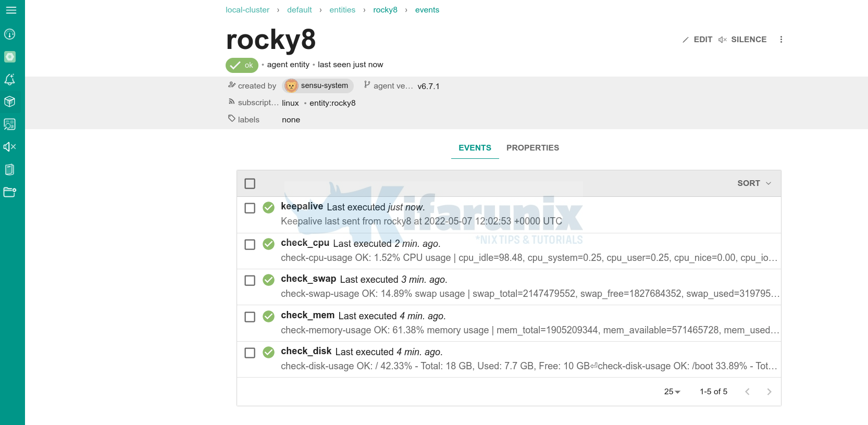Click the muted speaker icon beside SILENCE
The image size is (868, 425).
723,40
